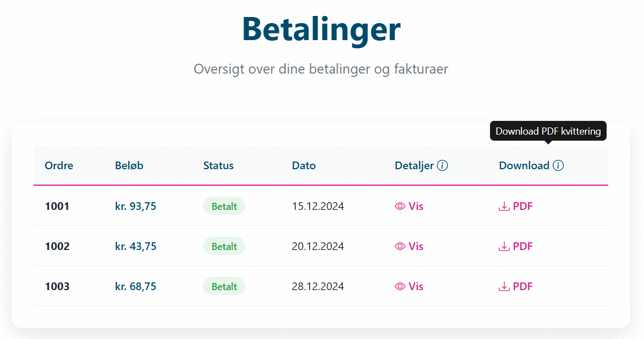Image resolution: width=644 pixels, height=339 pixels.
Task: Open Vis details link for 15.12.2024 payment
Action: (x=409, y=206)
